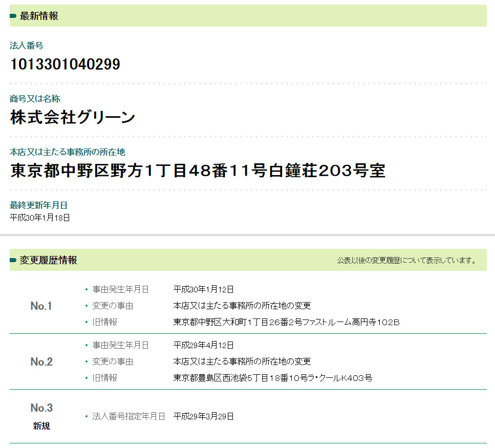Select the 最終更新年月日 label
Viewport: 495px width, 448px height.
[38, 205]
